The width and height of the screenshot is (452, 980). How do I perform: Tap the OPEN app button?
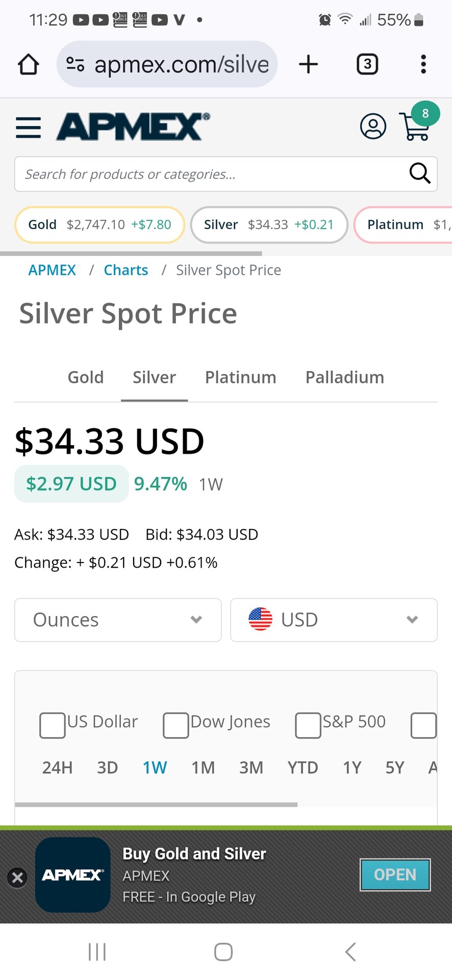[395, 875]
